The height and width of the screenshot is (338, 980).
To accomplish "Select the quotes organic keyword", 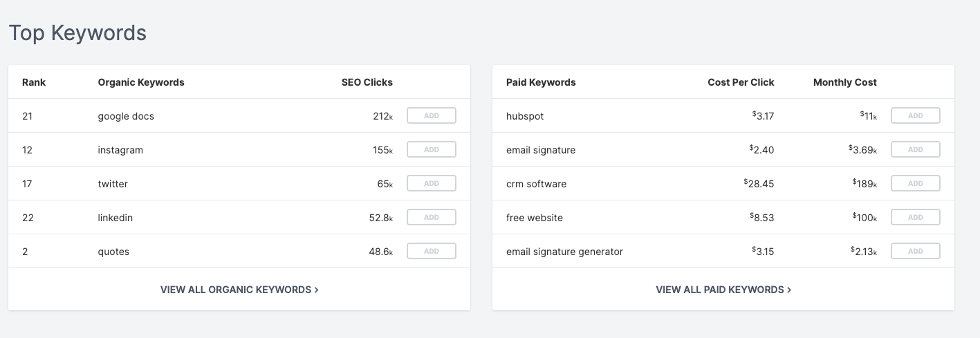I will pos(113,252).
